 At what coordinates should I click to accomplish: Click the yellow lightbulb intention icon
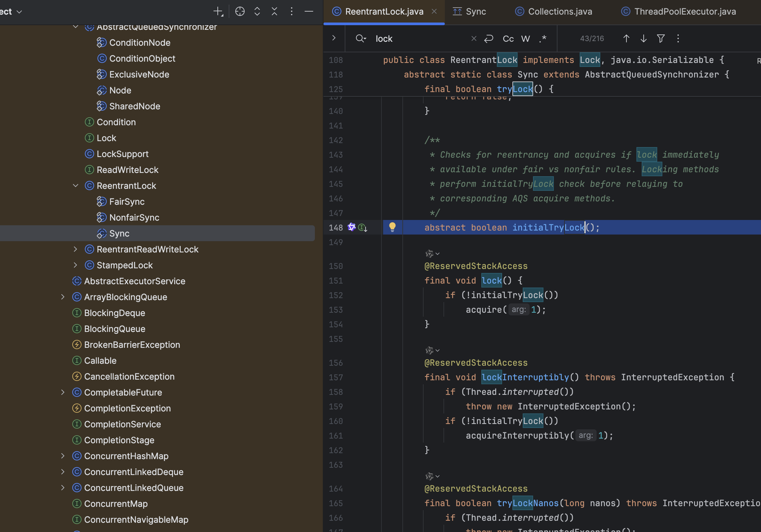pyautogui.click(x=392, y=227)
